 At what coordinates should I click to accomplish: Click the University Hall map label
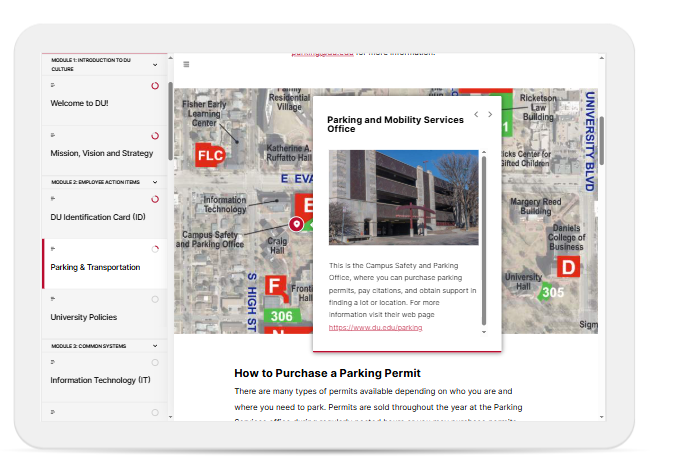click(523, 281)
